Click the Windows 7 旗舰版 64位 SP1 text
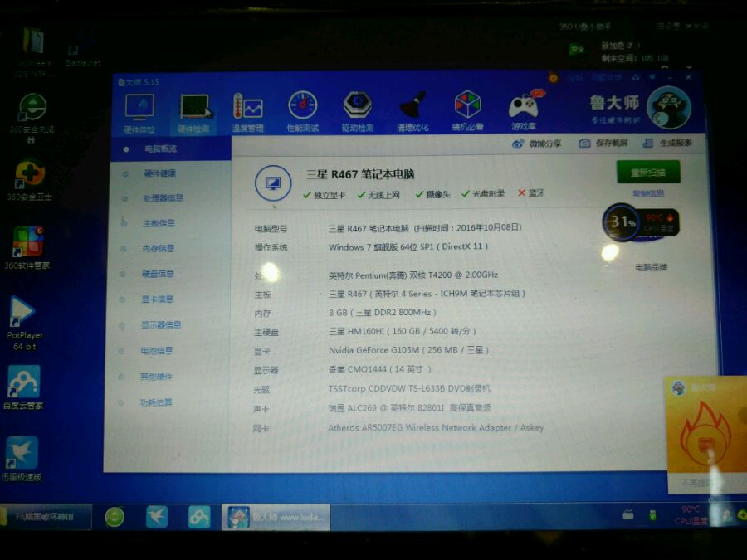 (408, 246)
